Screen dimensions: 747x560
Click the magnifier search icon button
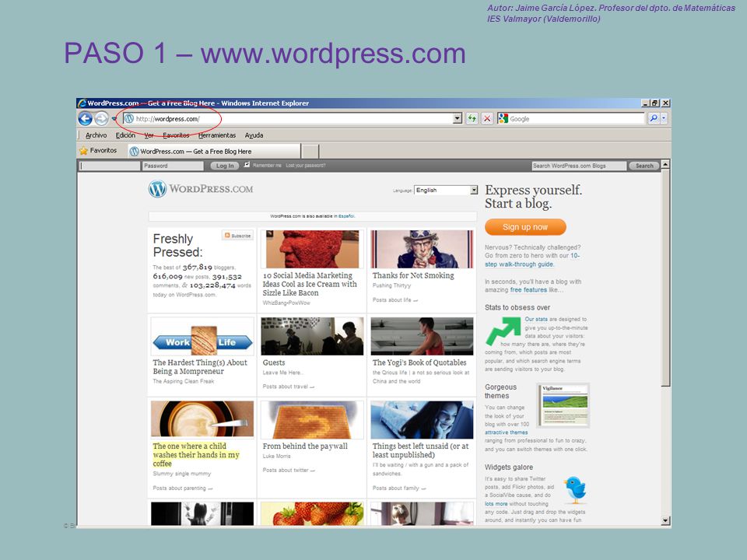point(654,118)
